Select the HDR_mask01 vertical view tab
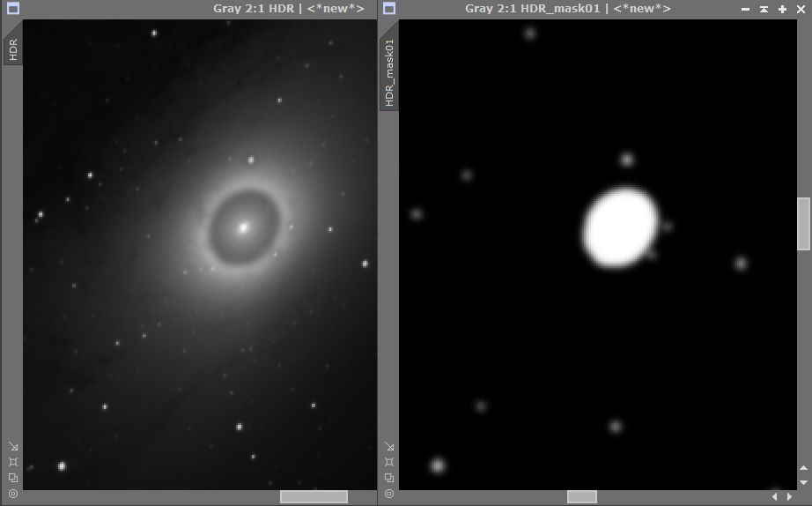Screen dimensions: 812x506 pyautogui.click(x=389, y=72)
